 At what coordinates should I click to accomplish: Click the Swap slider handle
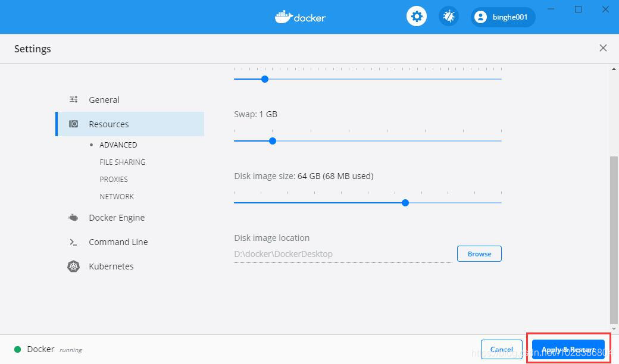[273, 141]
